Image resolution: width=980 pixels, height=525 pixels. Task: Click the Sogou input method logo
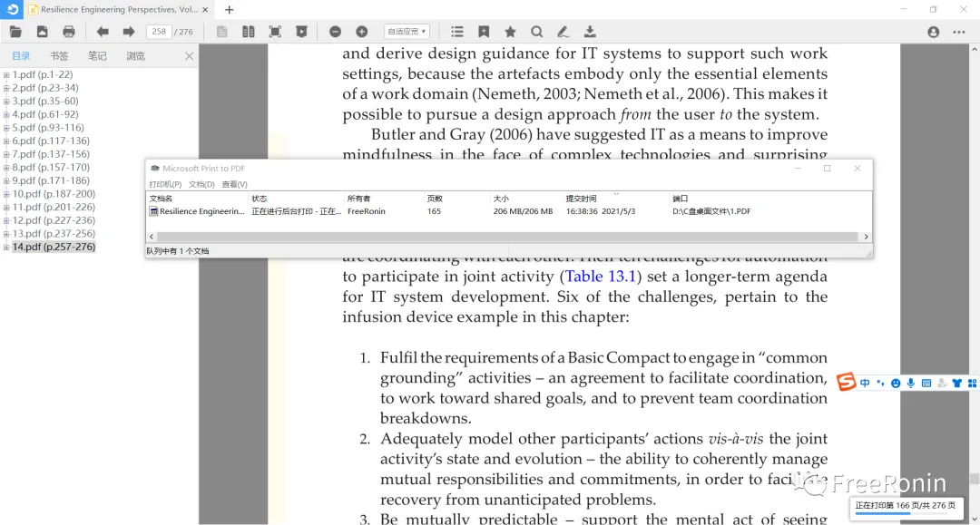point(847,382)
